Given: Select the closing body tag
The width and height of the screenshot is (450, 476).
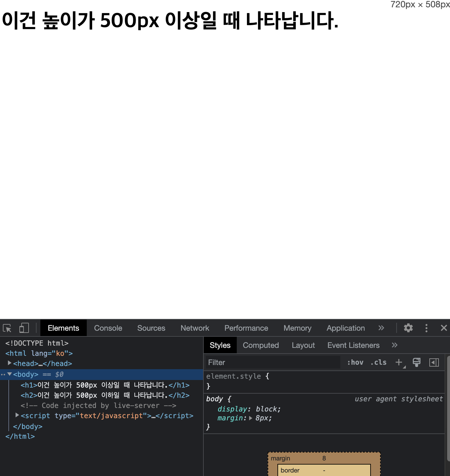Looking at the screenshot, I should coord(28,426).
